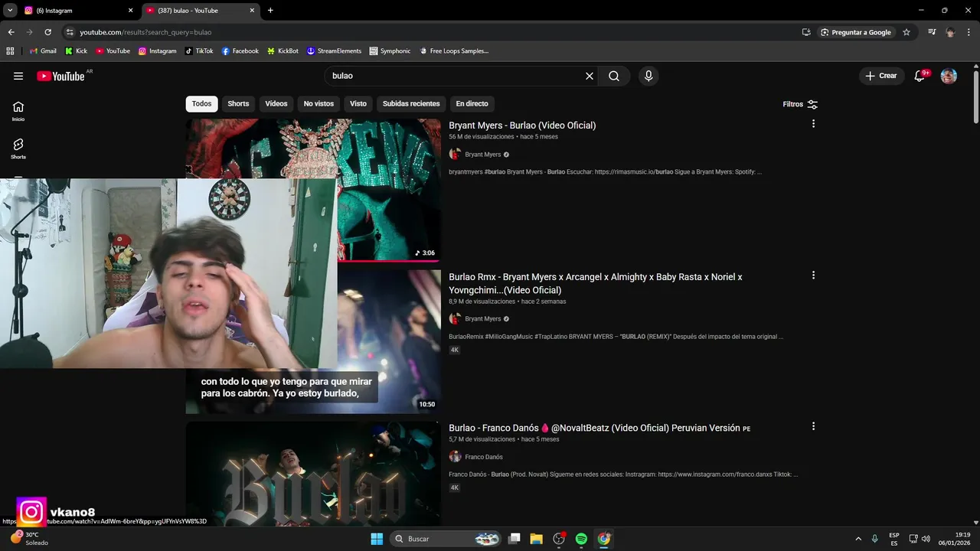Image resolution: width=980 pixels, height=551 pixels.
Task: Open more options for Franco Danós video
Action: click(813, 426)
